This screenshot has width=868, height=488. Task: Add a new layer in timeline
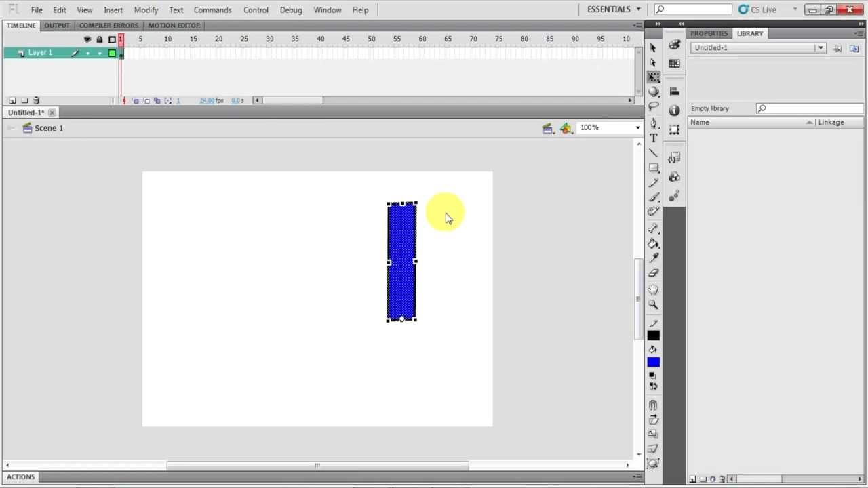[x=12, y=100]
